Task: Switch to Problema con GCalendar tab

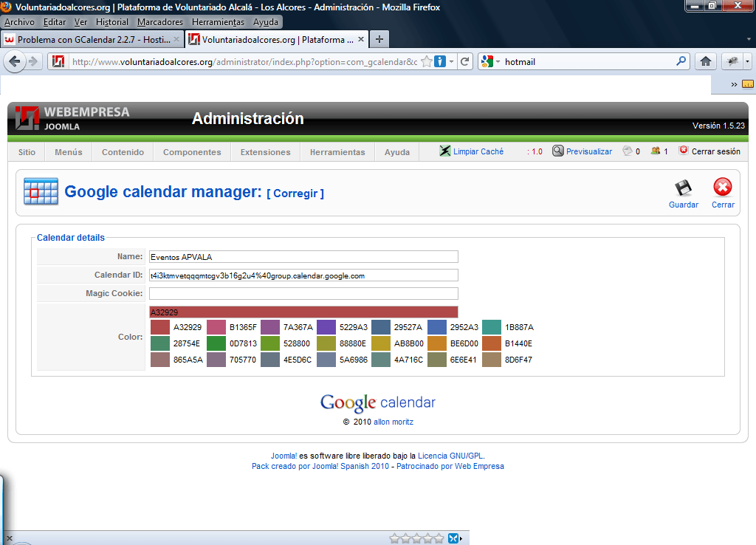Action: (x=92, y=40)
